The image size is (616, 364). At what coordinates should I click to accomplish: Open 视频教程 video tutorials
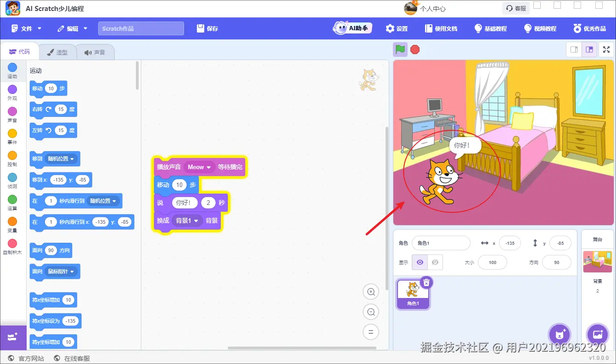(540, 28)
